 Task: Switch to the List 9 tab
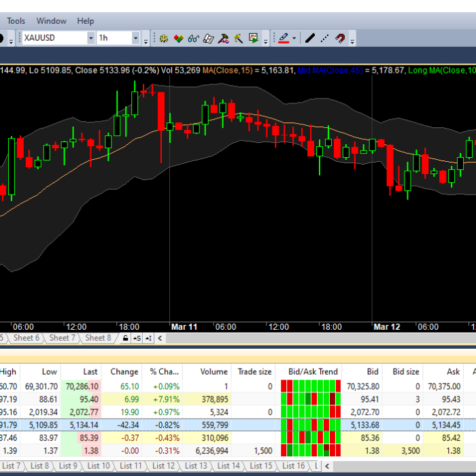(68, 466)
